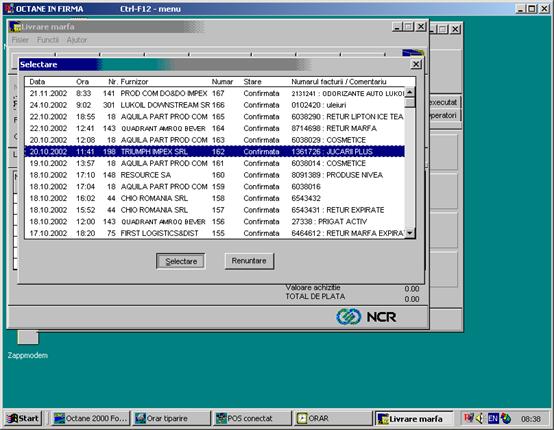554x430 pixels.
Task: Select row PROD COM DO&DO IMPEX 167
Action: pos(214,93)
